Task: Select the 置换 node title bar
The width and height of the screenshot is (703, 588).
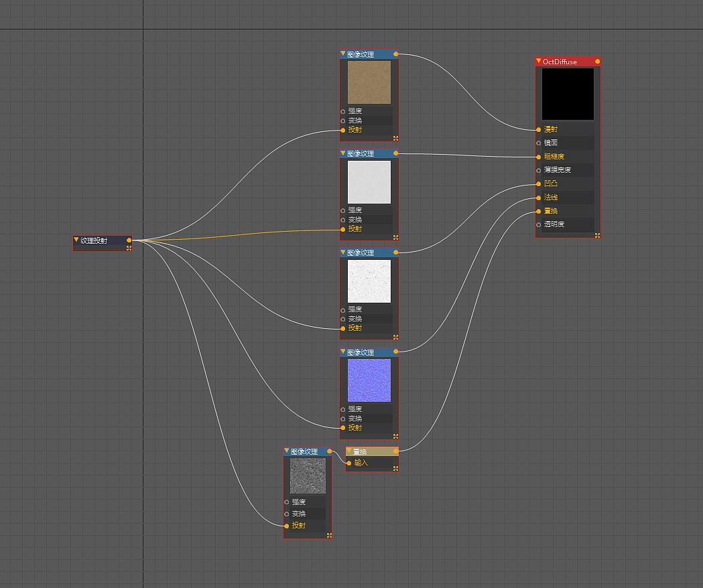Action: coord(372,451)
